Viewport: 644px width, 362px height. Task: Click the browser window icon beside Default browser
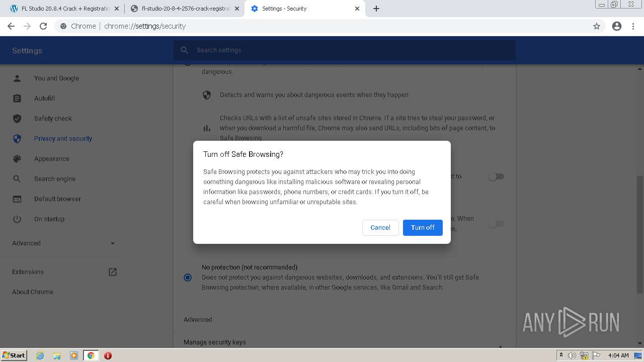pos(17,199)
